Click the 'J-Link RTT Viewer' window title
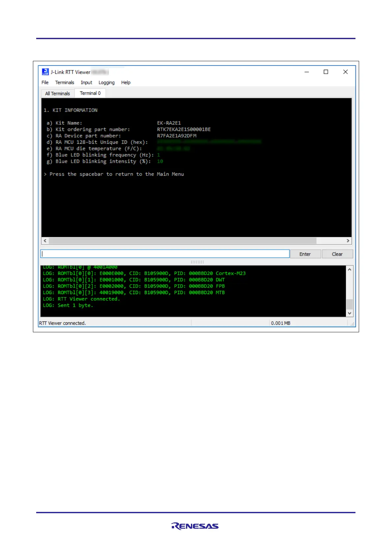Image resolution: width=392 pixels, height=554 pixels. (x=70, y=72)
